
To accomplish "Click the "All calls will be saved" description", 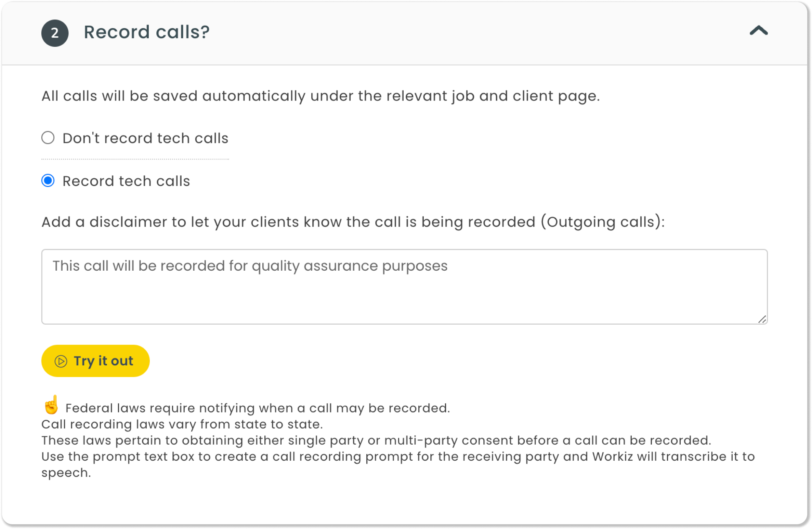I will pyautogui.click(x=320, y=96).
